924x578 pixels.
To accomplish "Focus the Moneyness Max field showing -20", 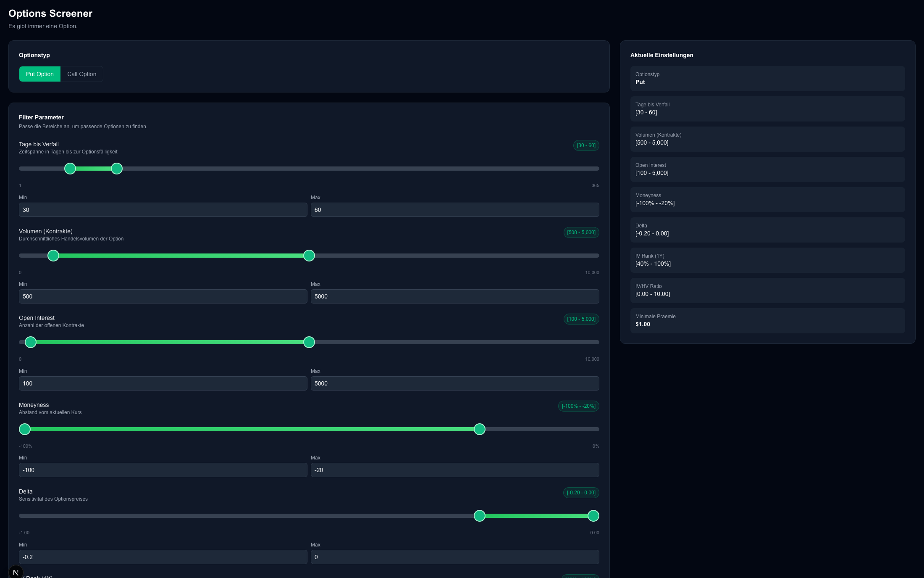I will (455, 470).
